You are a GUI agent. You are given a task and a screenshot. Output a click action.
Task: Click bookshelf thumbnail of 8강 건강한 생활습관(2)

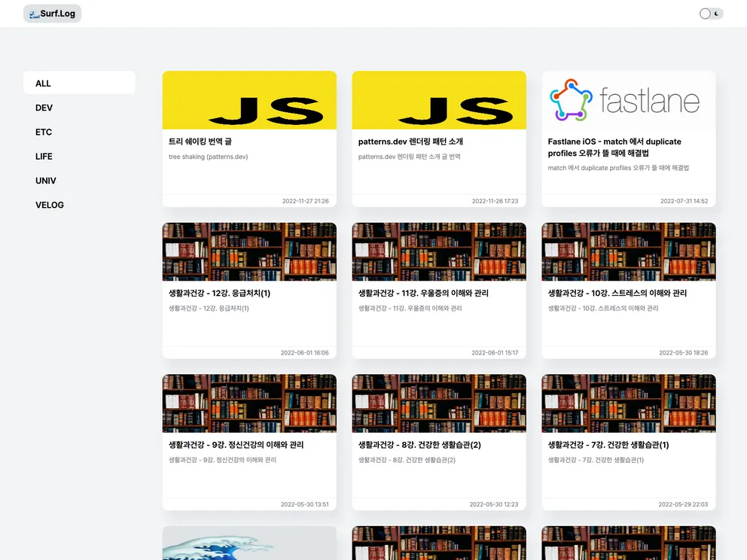tap(439, 403)
